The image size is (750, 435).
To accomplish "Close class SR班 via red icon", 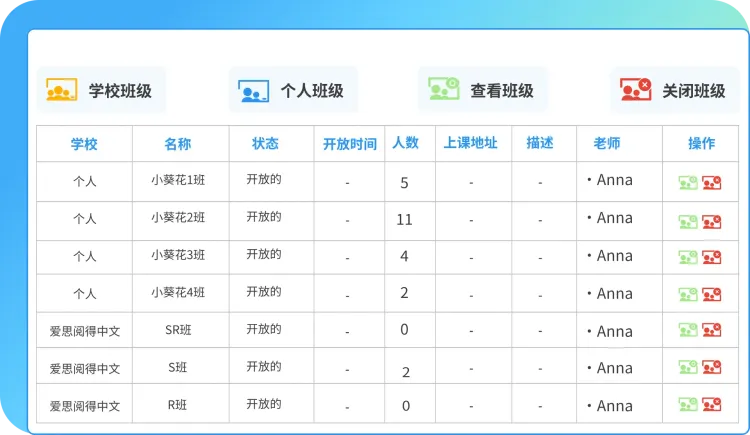I will (x=712, y=330).
